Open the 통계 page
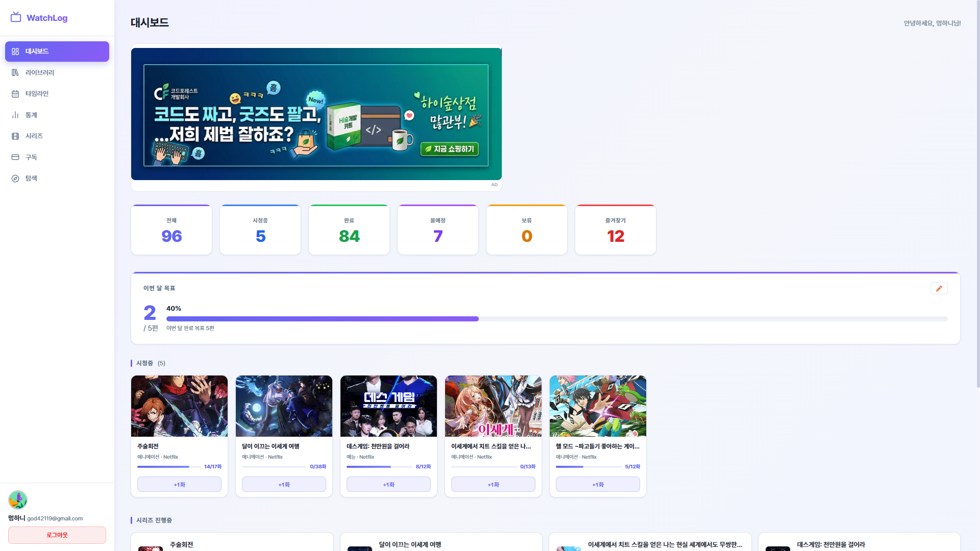The height and width of the screenshot is (551, 980). coord(57,115)
